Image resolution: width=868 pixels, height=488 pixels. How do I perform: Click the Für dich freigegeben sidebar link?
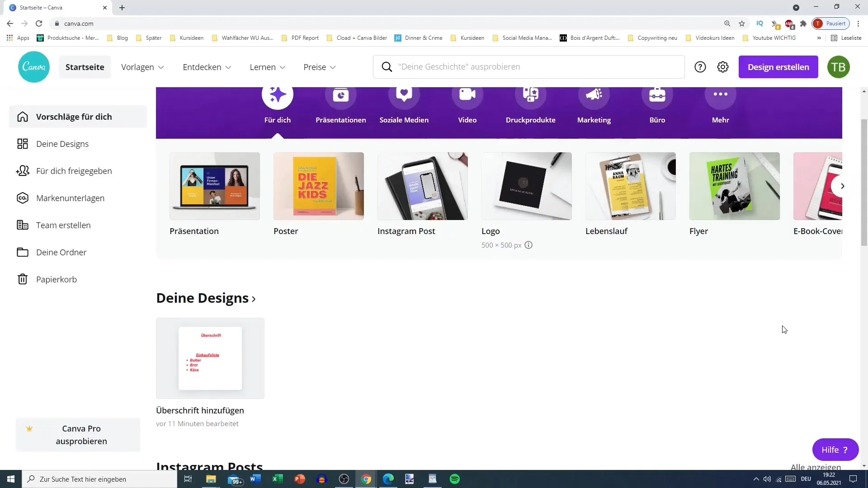tap(74, 171)
